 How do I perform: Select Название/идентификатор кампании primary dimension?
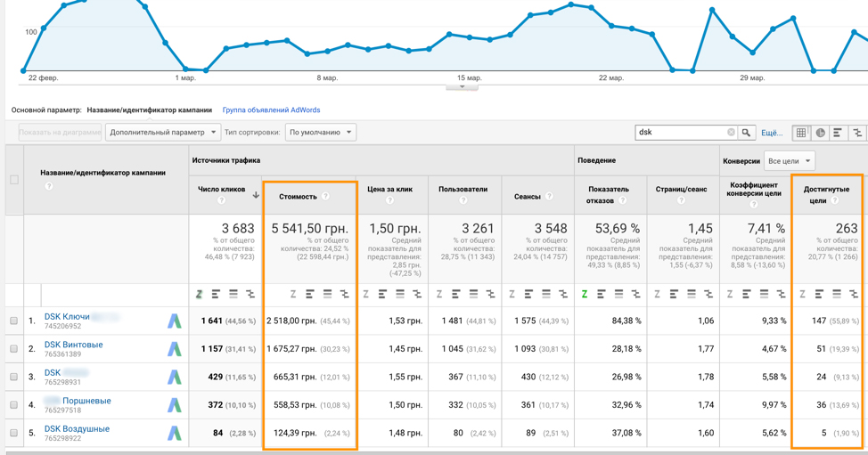[150, 110]
